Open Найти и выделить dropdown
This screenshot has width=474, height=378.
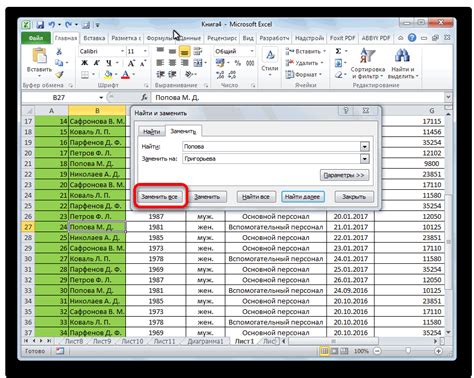point(403,64)
